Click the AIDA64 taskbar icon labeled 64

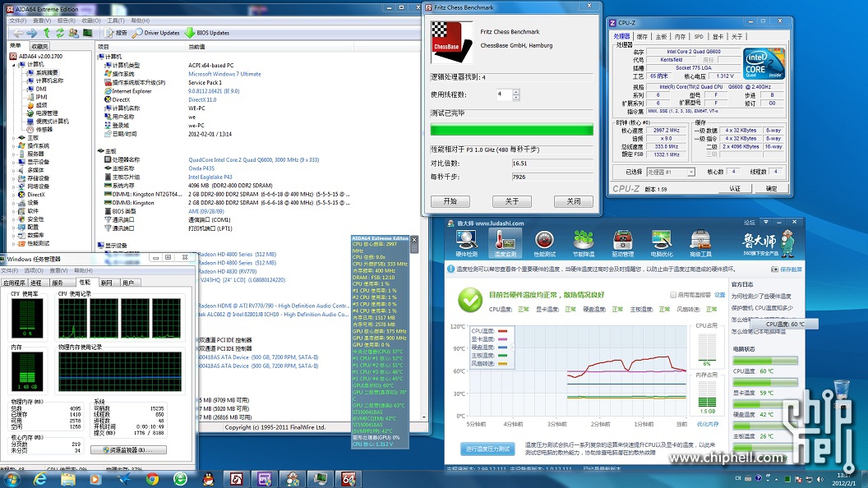coord(349,479)
